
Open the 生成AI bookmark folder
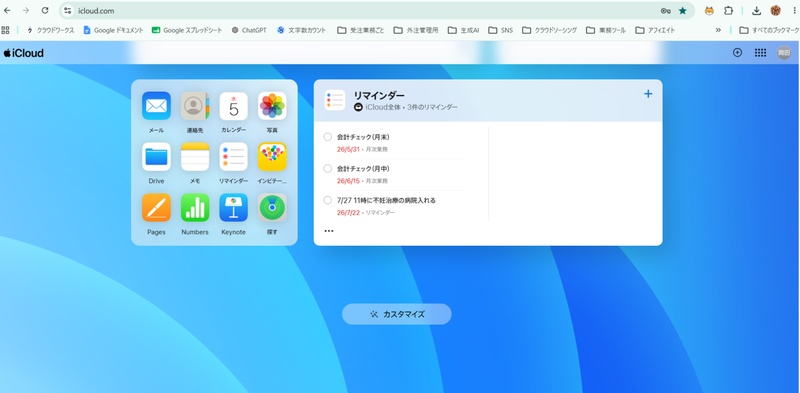coord(463,30)
